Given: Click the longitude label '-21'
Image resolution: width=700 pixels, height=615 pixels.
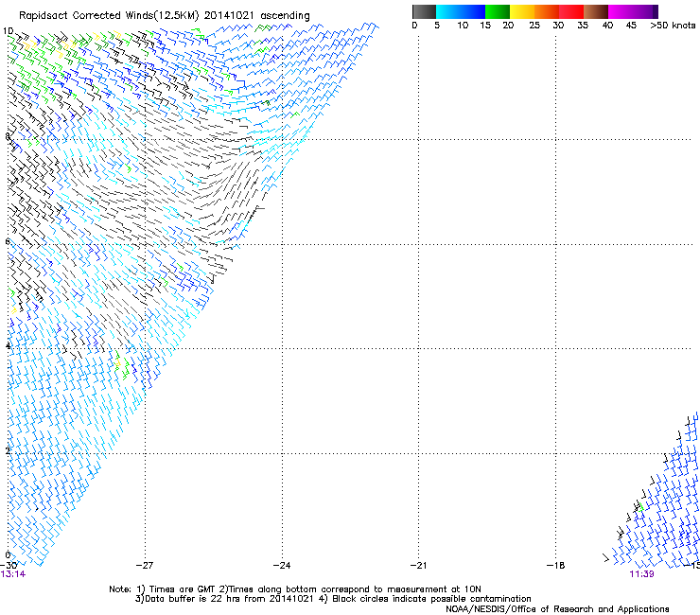Looking at the screenshot, I should (418, 566).
